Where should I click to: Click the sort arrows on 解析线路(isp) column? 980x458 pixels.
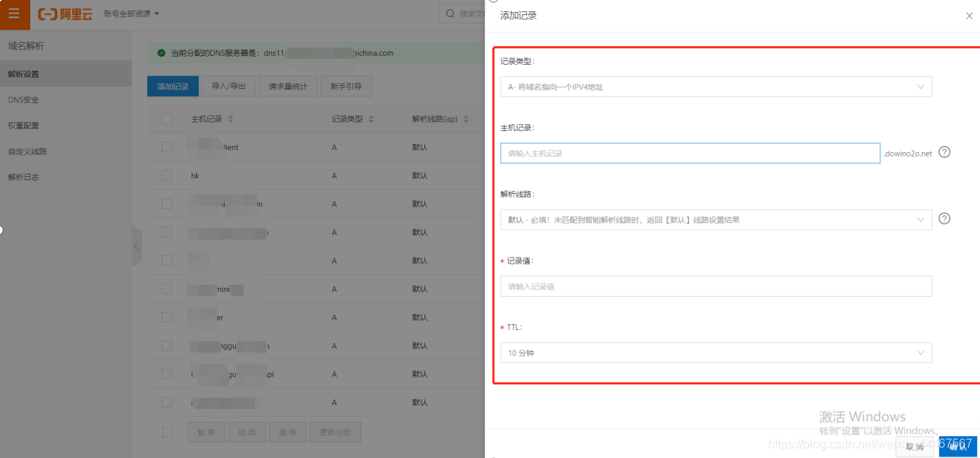point(466,118)
